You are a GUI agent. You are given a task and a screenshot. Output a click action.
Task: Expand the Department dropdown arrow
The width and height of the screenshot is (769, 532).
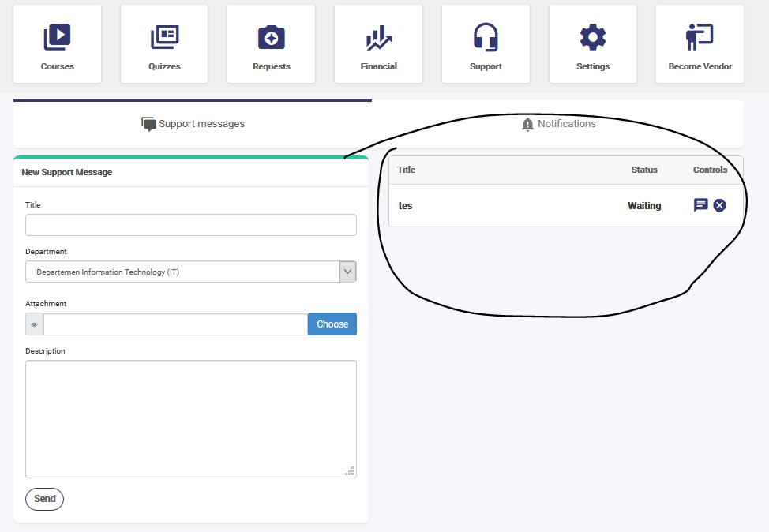(x=347, y=272)
